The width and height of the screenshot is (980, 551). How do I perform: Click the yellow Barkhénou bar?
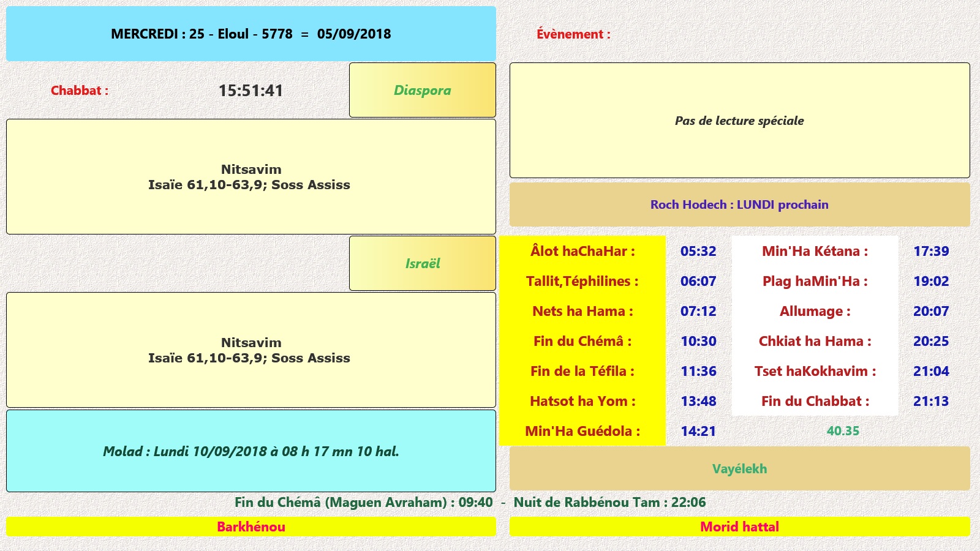[x=251, y=527]
